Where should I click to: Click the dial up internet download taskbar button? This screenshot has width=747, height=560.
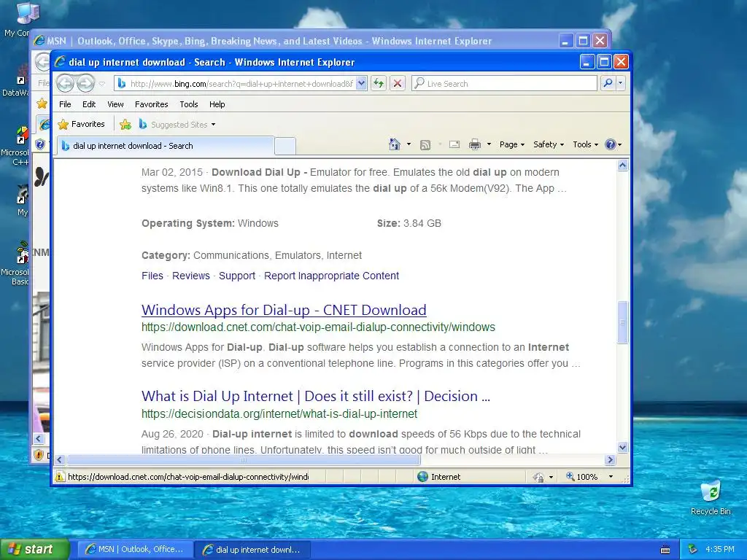tap(253, 550)
